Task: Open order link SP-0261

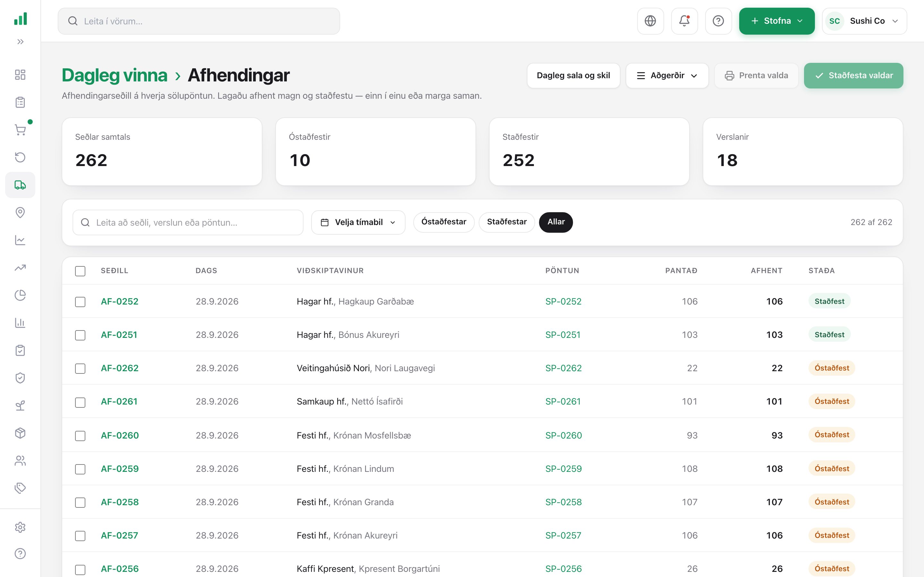Action: point(563,401)
